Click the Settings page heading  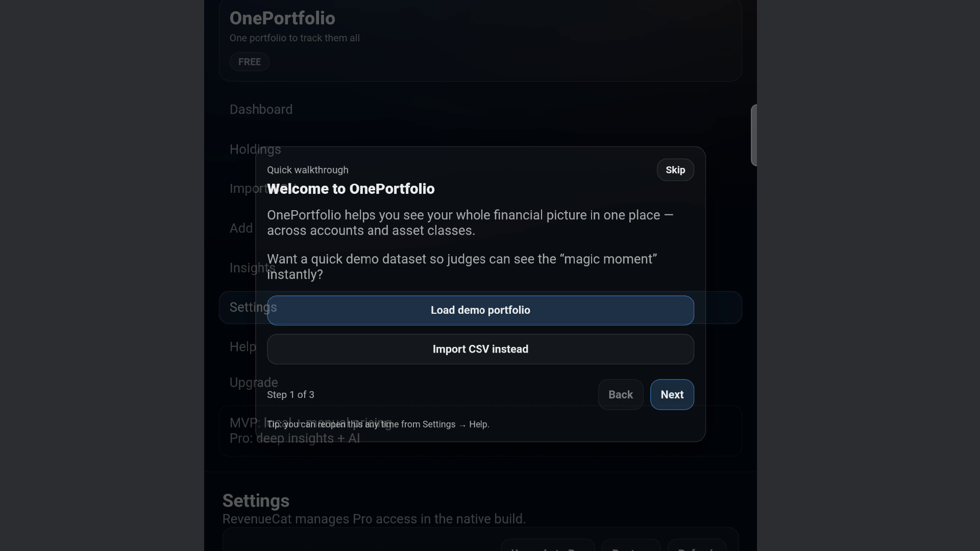256,501
